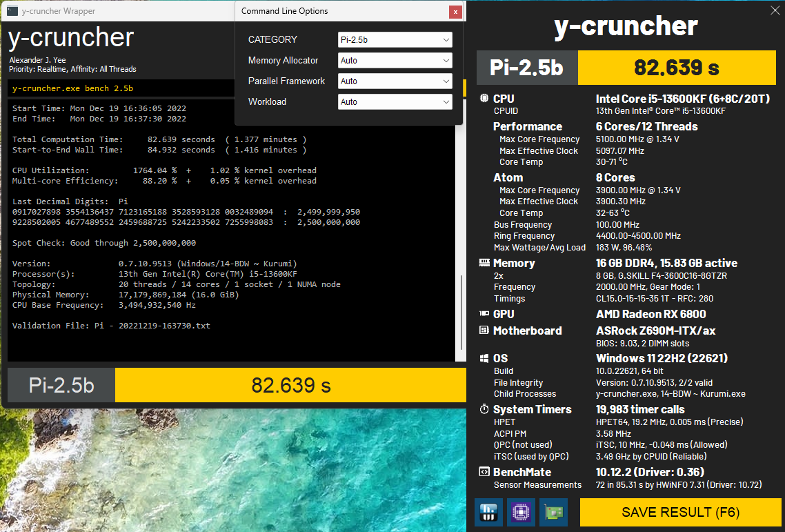Click the 6 Cores/12 Threads Performance value

click(x=646, y=126)
